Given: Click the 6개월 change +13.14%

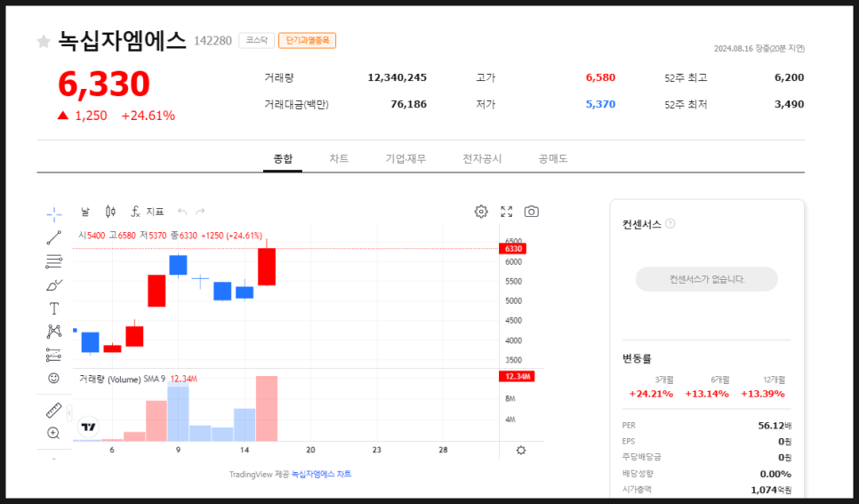Looking at the screenshot, I should tap(707, 394).
